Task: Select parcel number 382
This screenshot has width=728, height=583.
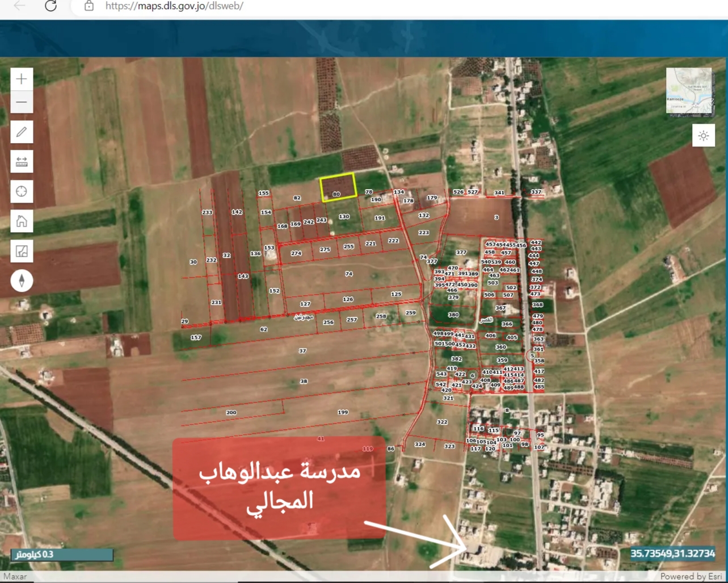Action: point(456,359)
